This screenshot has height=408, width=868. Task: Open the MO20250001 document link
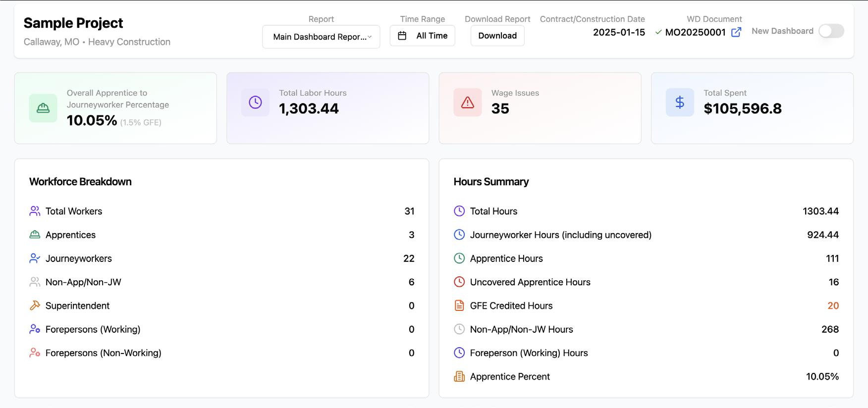click(695, 32)
